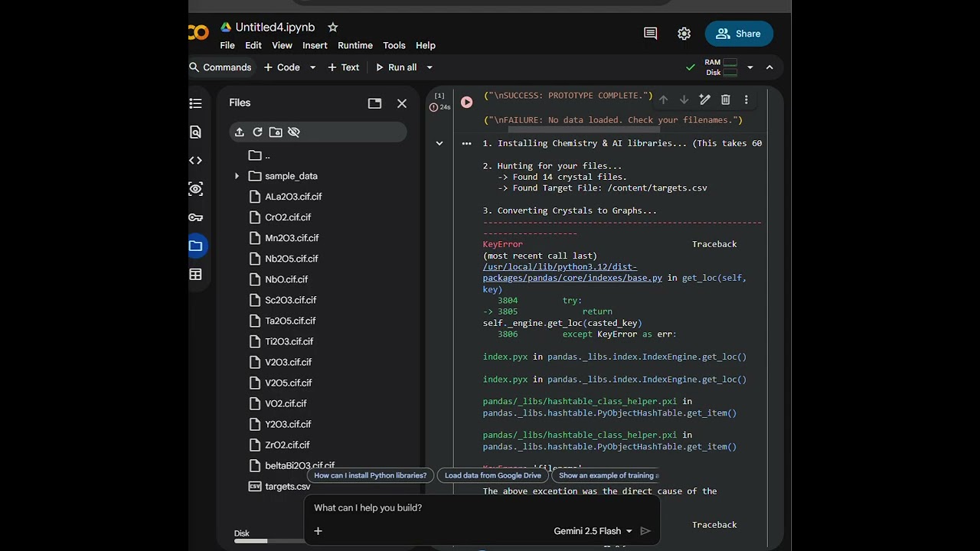This screenshot has width=980, height=551.
Task: Refresh the Files panel listing
Action: [257, 132]
